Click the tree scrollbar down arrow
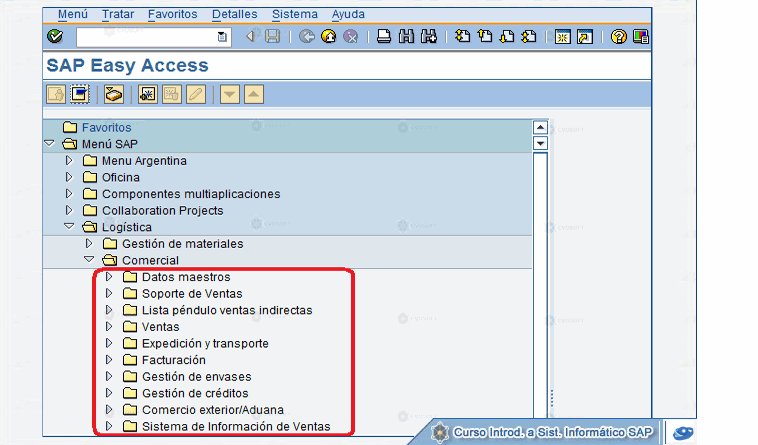The height and width of the screenshot is (445, 758). tap(540, 144)
